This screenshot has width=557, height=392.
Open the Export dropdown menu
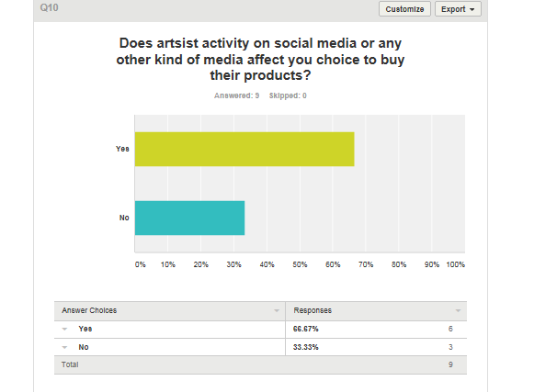point(458,9)
